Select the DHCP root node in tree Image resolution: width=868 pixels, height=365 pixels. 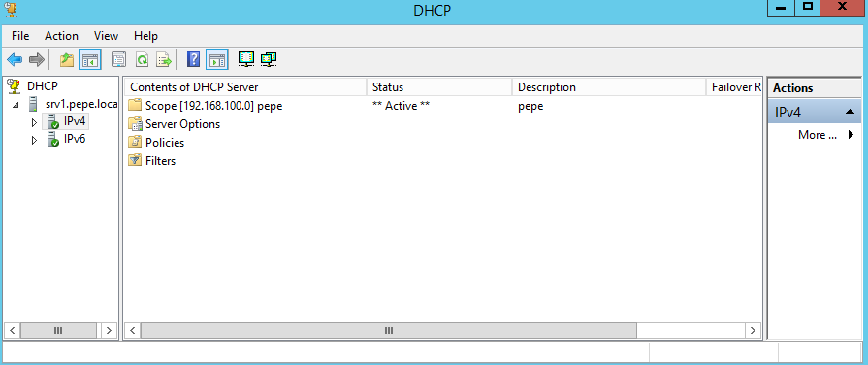point(42,85)
